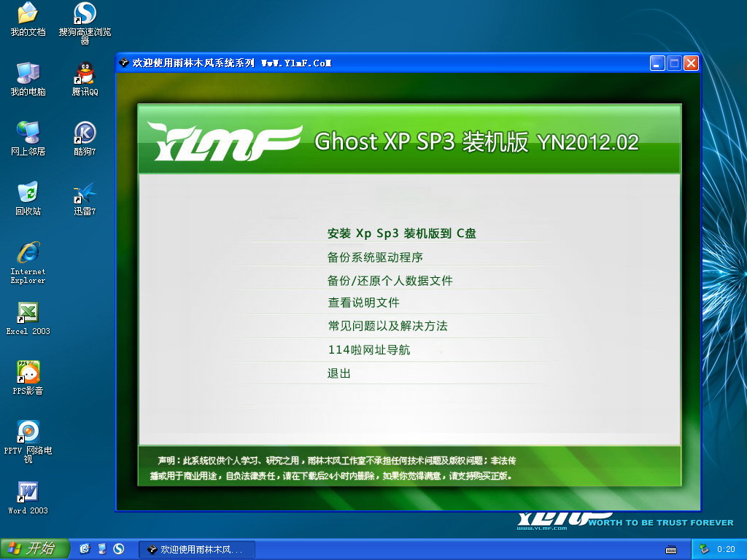747x560 pixels.
Task: Choose 备份系统驱动程序 option
Action: click(375, 257)
